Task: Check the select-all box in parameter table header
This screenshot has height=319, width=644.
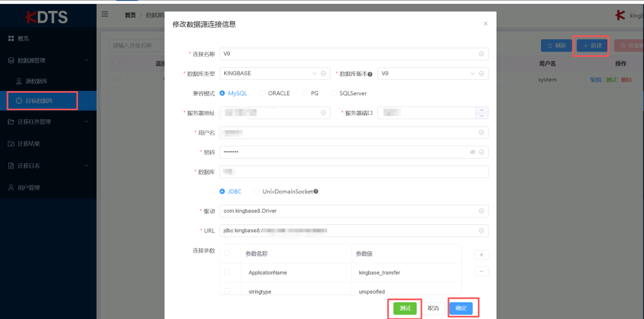Action: click(x=227, y=254)
